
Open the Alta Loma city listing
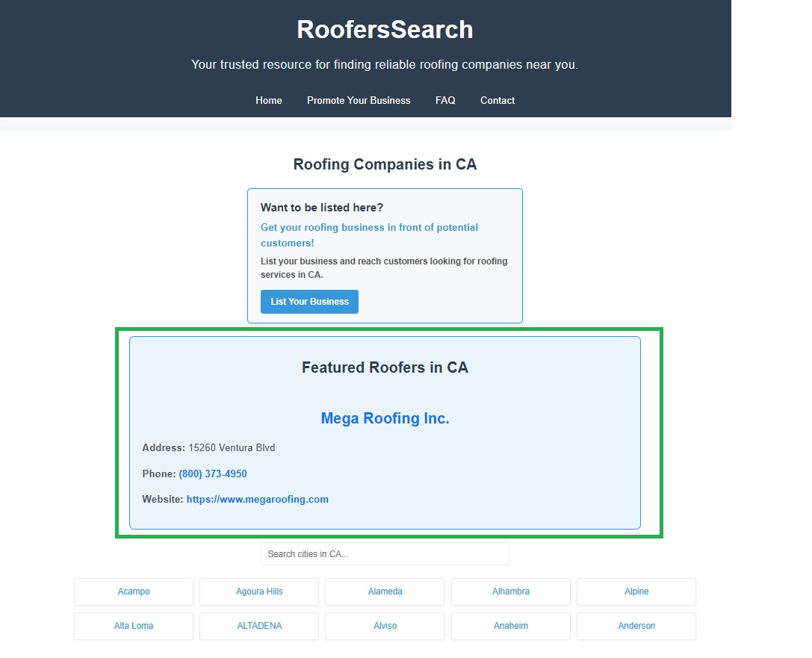(x=134, y=626)
